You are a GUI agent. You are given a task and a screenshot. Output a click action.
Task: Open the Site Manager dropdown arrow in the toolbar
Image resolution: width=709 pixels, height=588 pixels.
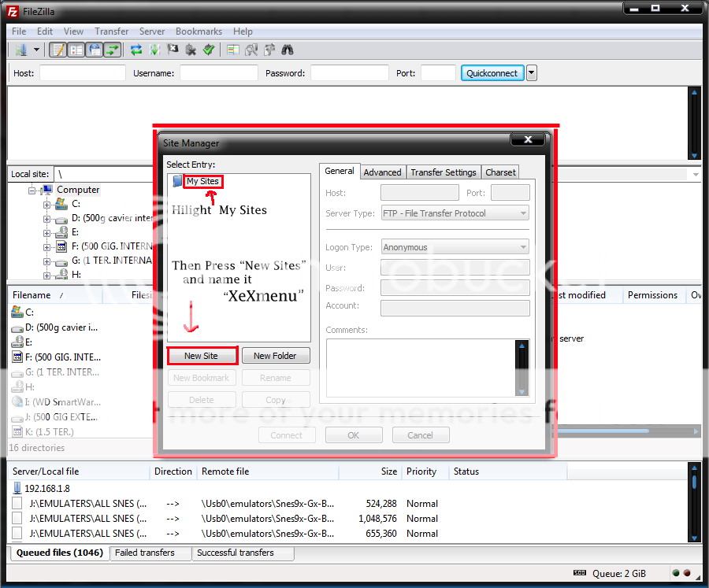36,50
